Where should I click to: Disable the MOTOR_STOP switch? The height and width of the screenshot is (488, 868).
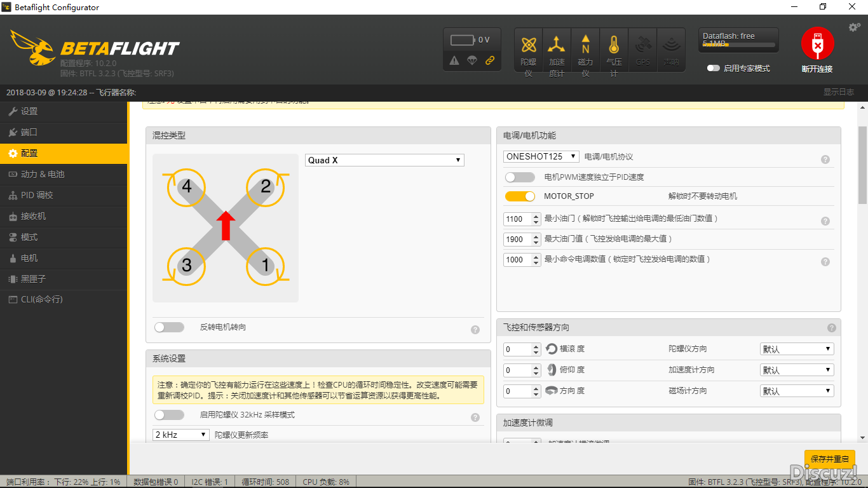pos(520,196)
